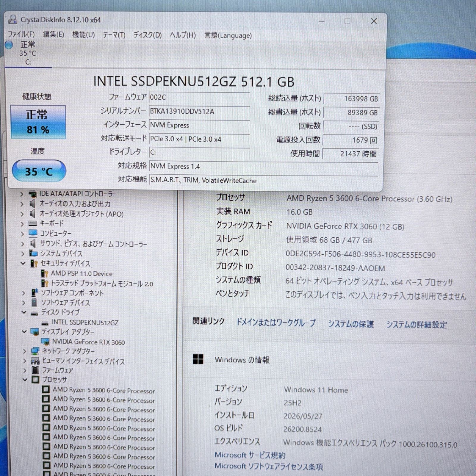Click the ヒューマン インターフェイス デバイス icon
This screenshot has width=476, height=476.
(x=35, y=361)
